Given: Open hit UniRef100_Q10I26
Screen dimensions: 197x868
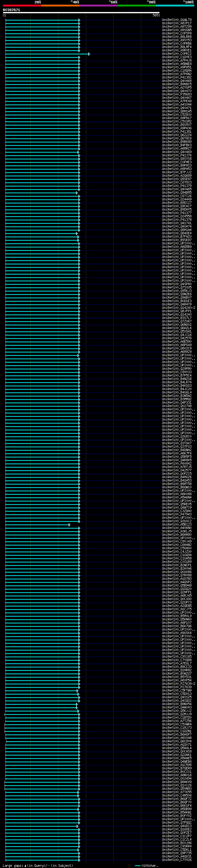Looking at the screenshot, I should pos(177,785).
